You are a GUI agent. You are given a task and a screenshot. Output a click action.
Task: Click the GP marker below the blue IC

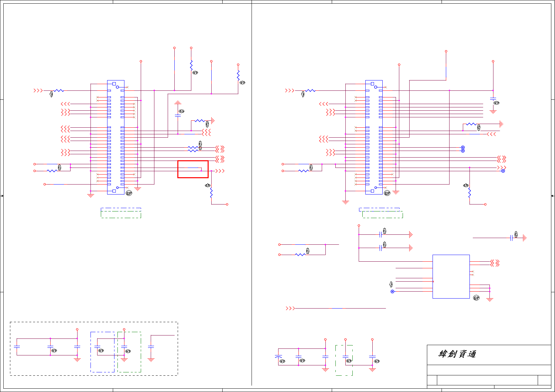[x=476, y=298]
